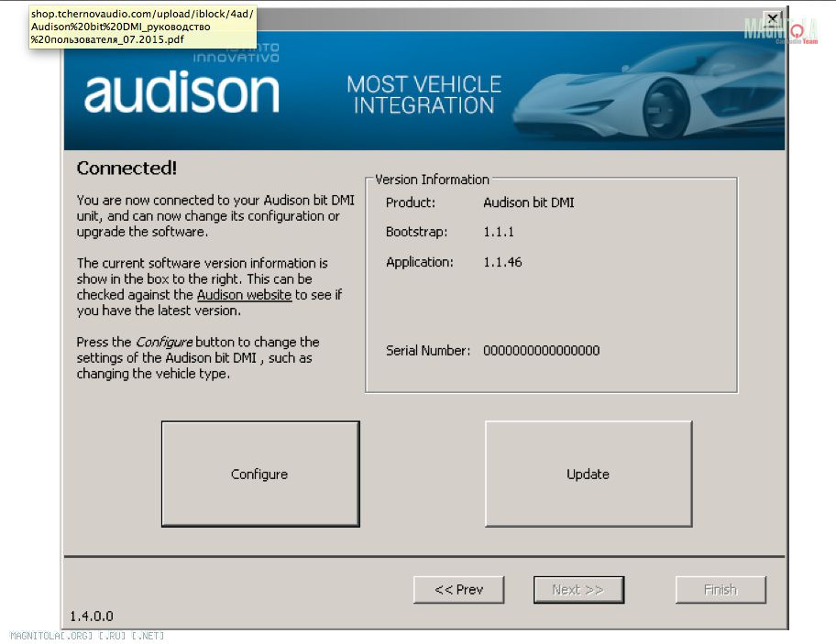The height and width of the screenshot is (644, 836).
Task: Select the Product value Audison bit DMI
Action: click(528, 202)
